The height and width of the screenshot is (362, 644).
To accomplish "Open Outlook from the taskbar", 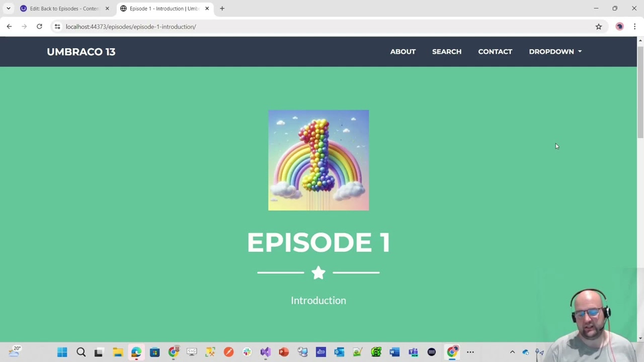I will point(339,352).
